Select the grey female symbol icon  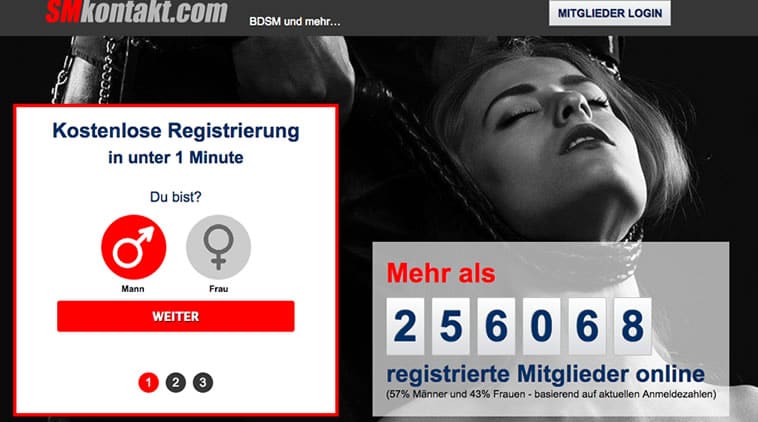[219, 247]
